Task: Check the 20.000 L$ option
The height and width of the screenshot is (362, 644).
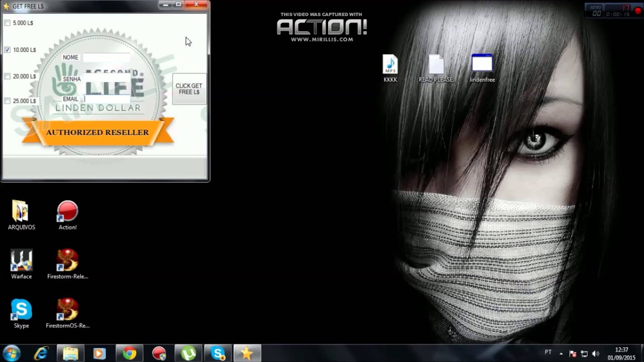Action: pos(8,76)
